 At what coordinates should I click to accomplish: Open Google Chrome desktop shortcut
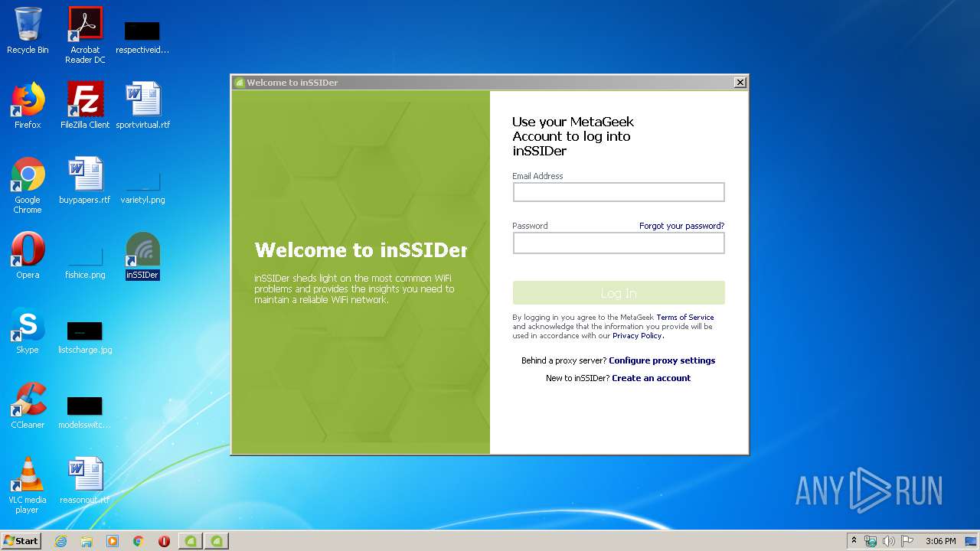(28, 185)
